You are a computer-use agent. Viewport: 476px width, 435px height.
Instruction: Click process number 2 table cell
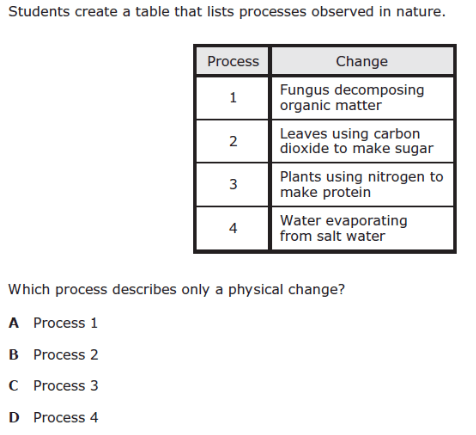233,141
